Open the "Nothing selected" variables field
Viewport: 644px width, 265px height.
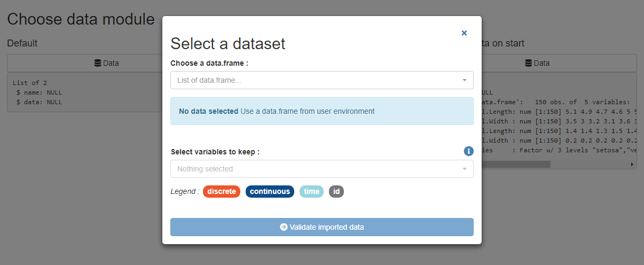pos(315,169)
